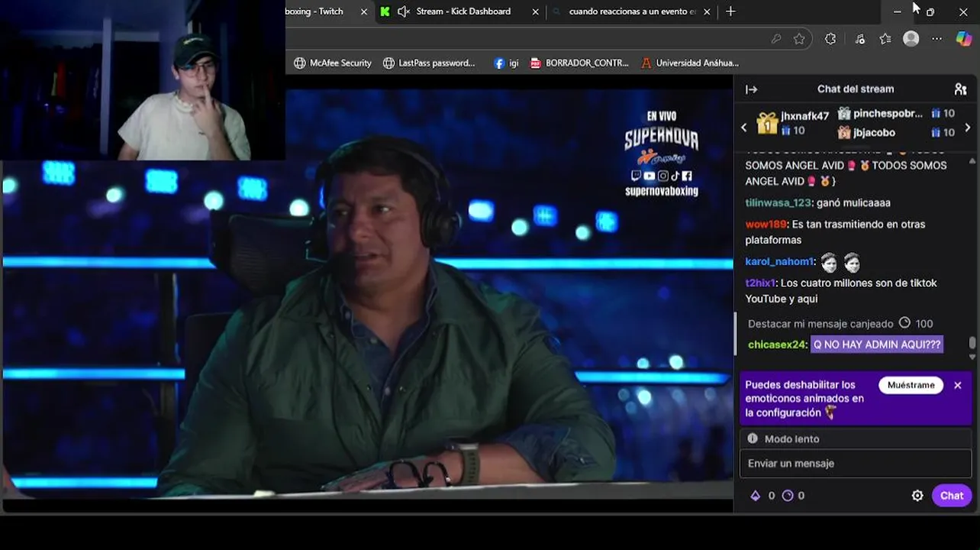This screenshot has height=550, width=980.
Task: Switch to the boxing - Twitch tab
Action: point(314,11)
